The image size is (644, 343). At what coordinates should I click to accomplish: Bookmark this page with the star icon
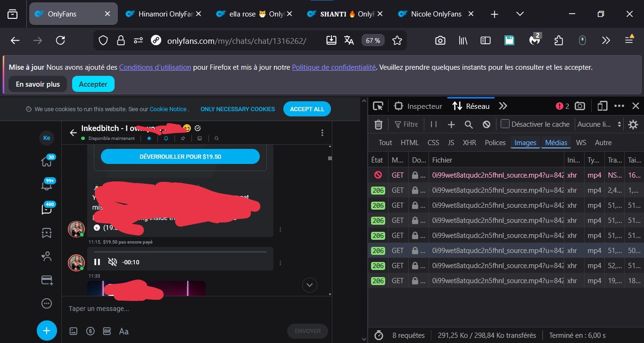[x=397, y=41]
